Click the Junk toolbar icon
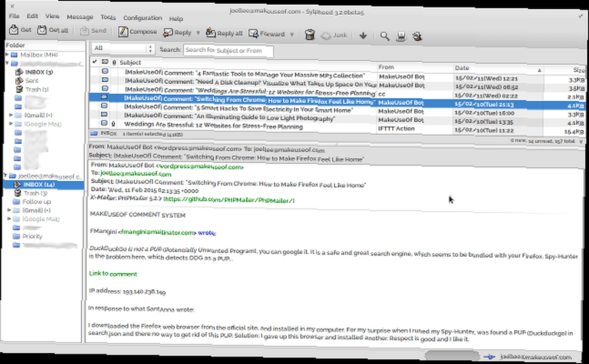This screenshot has height=364, width=589. click(x=326, y=35)
